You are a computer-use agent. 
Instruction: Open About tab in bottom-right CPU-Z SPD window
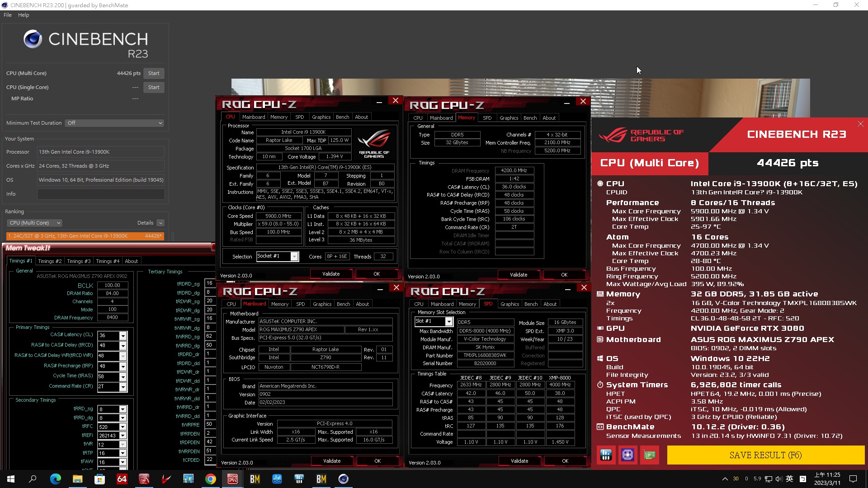pos(550,304)
